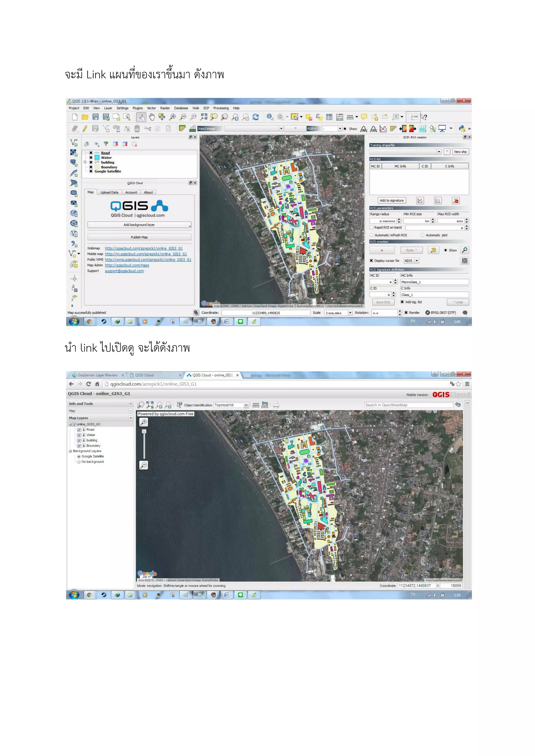Expand the building layer tree node

85,162
